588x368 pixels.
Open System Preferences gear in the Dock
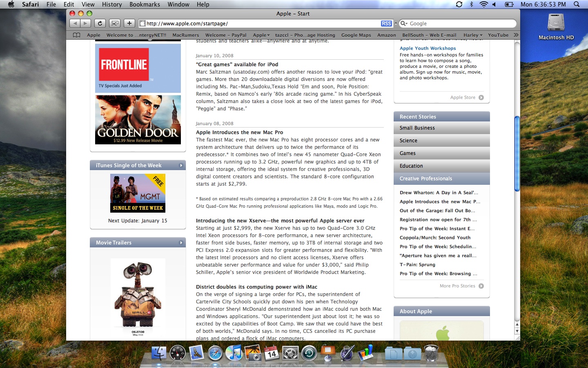tap(290, 352)
